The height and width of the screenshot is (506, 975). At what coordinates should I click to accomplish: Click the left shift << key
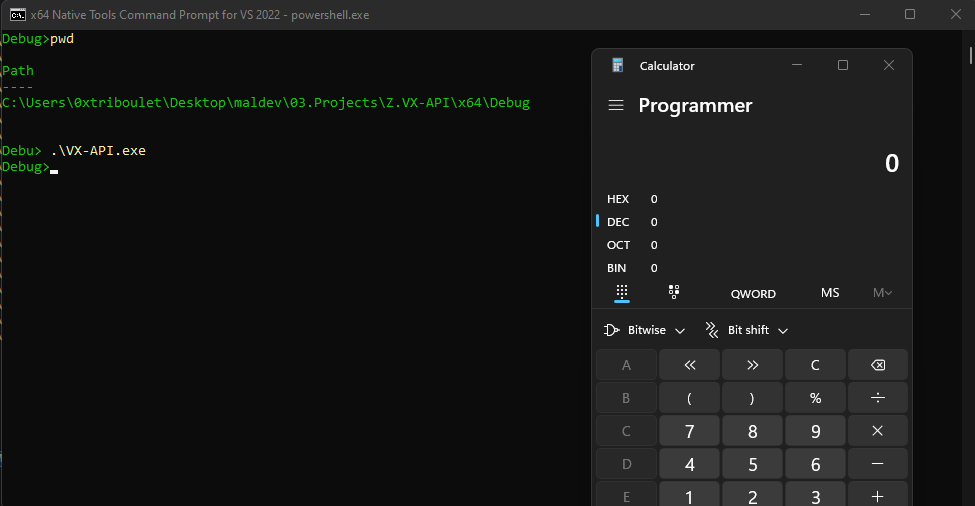(689, 365)
